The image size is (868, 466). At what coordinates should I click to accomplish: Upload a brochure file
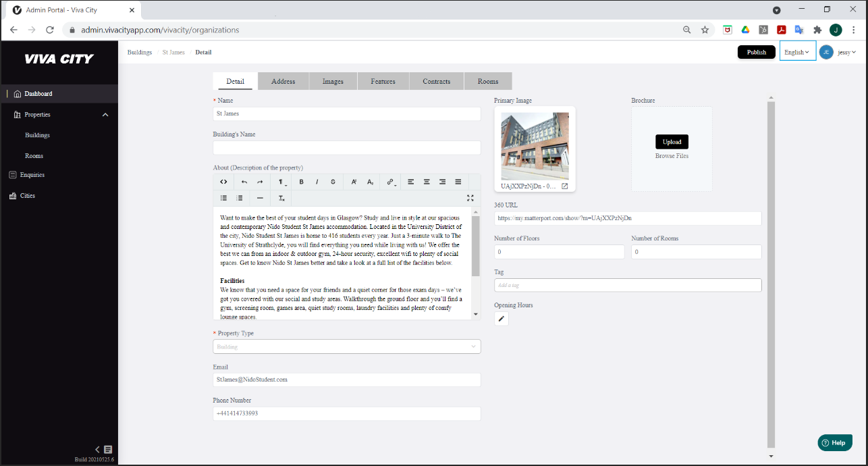(672, 142)
